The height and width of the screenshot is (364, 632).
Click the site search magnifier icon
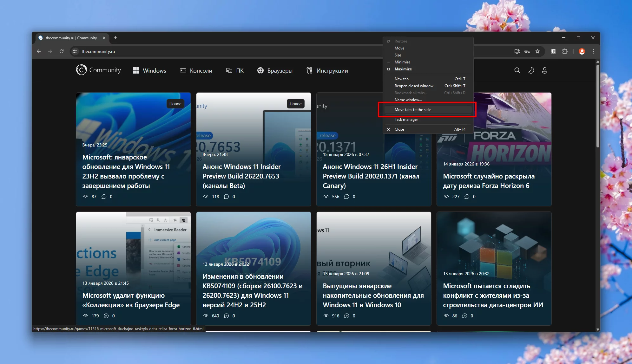point(517,70)
